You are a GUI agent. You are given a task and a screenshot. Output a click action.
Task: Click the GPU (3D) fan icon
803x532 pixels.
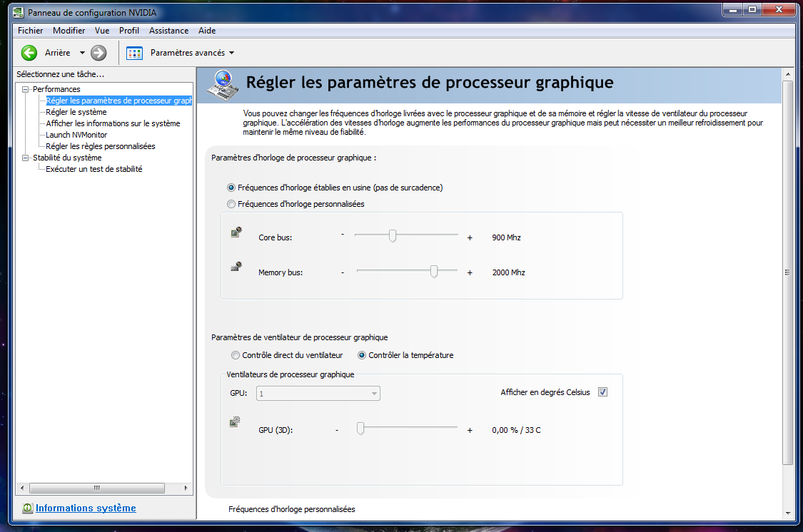coord(235,422)
